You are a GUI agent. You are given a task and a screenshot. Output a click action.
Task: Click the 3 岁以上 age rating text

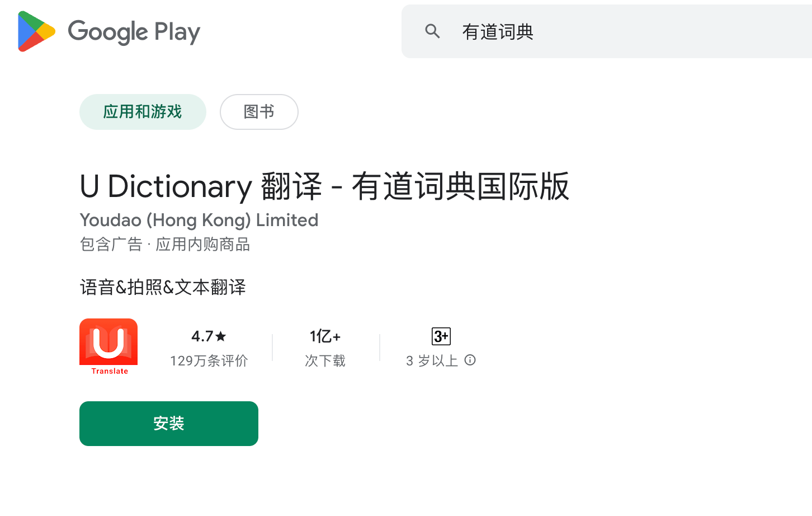(x=432, y=360)
